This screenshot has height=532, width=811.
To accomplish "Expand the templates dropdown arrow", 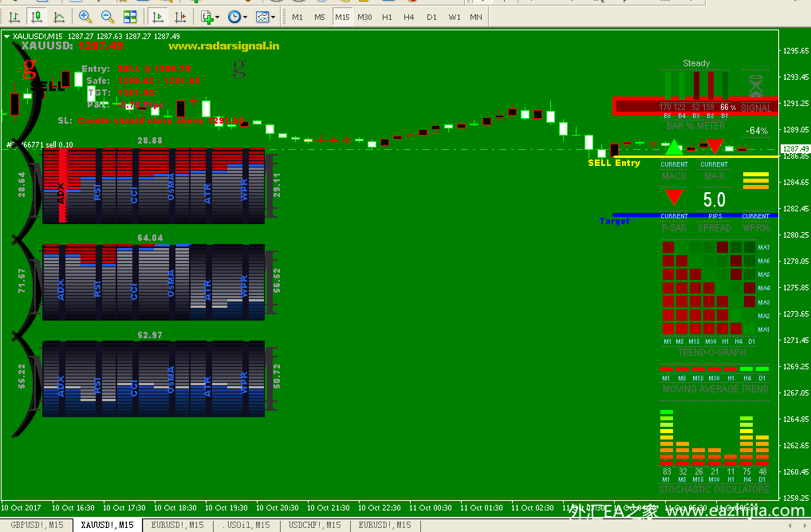I will click(273, 17).
